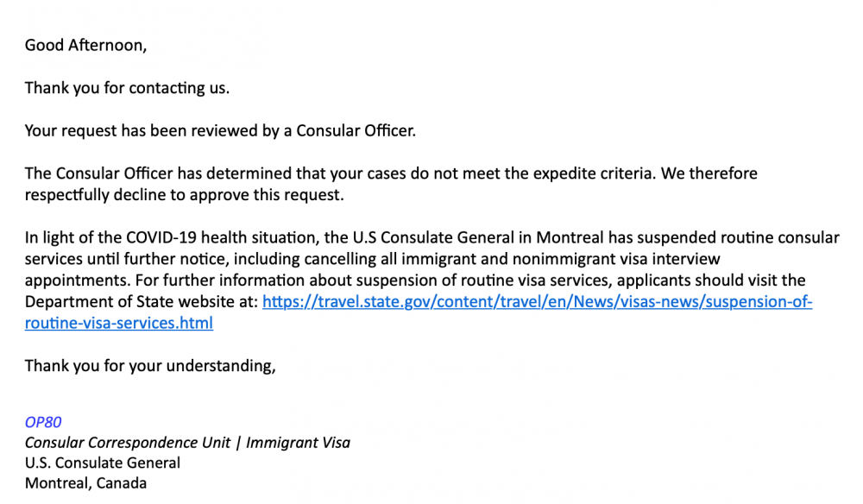Click the words 'We therefore' in the email
This screenshot has height=504, width=863.
[x=709, y=173]
